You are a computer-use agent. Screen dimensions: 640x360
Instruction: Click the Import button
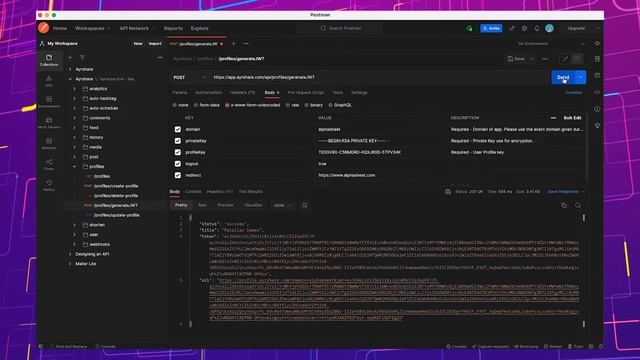pos(155,43)
